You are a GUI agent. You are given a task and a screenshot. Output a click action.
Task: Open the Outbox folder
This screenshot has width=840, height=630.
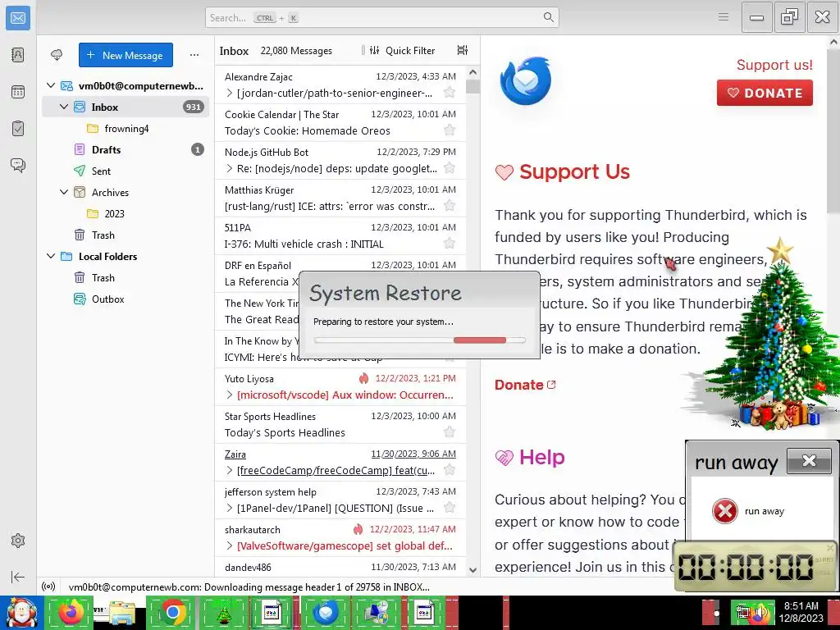click(x=126, y=299)
